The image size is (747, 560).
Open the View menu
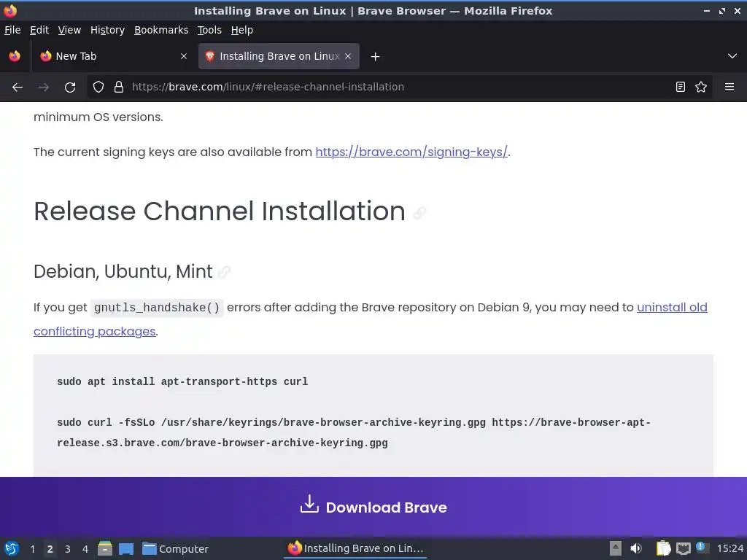(x=69, y=30)
